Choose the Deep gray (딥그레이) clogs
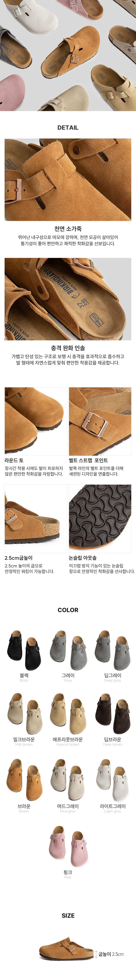 [x=112, y=650]
